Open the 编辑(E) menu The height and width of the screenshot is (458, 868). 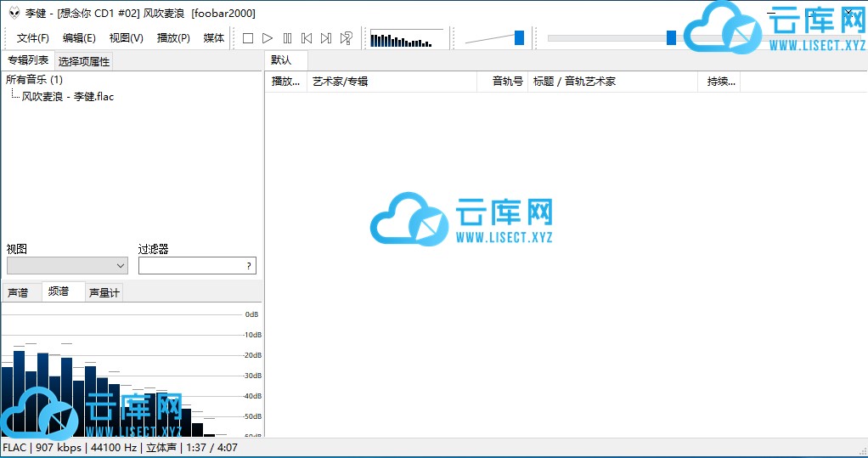click(x=79, y=37)
